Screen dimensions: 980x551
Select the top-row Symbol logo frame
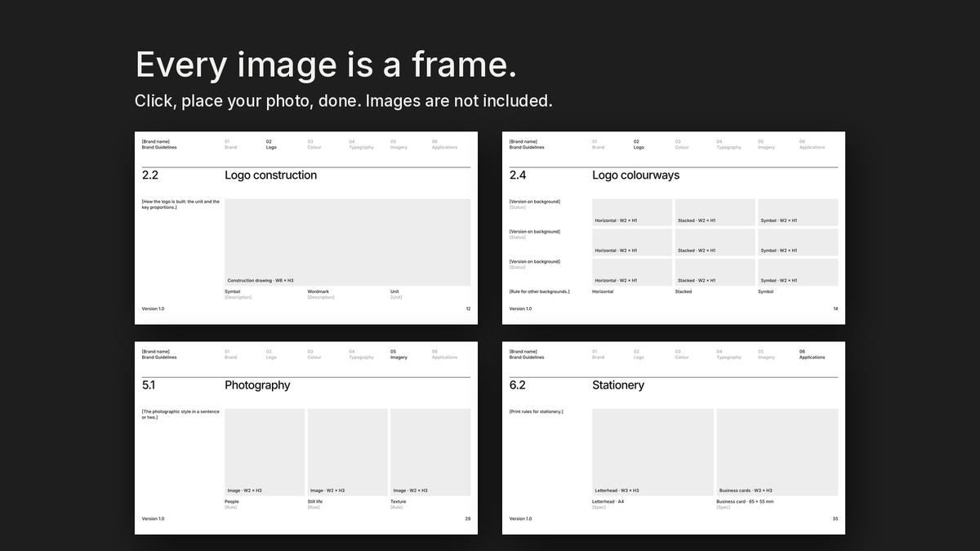798,212
